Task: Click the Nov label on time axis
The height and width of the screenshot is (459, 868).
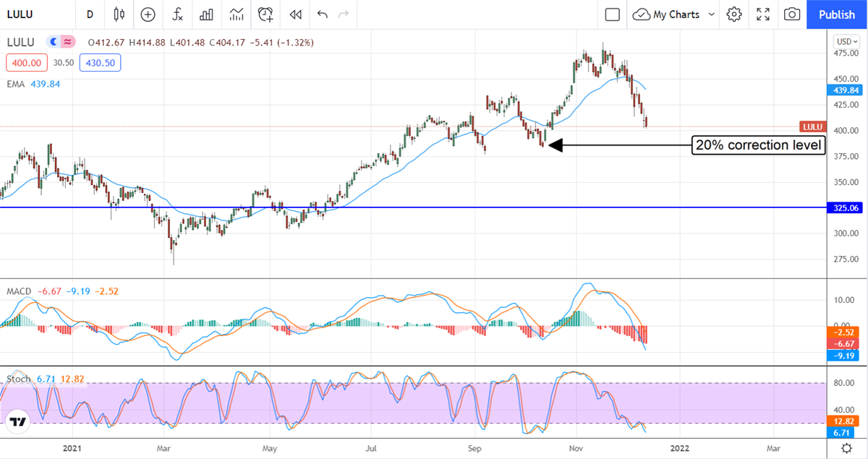Action: pyautogui.click(x=576, y=448)
